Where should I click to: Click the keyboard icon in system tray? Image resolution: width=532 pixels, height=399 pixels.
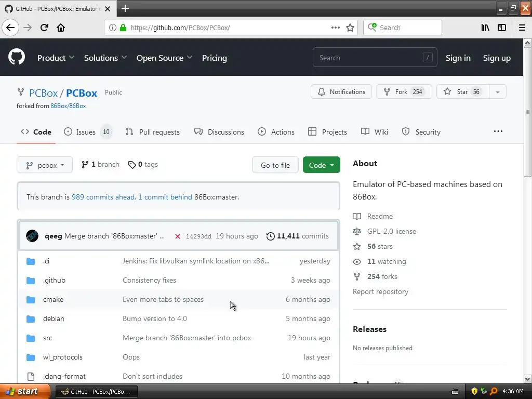pos(455,392)
